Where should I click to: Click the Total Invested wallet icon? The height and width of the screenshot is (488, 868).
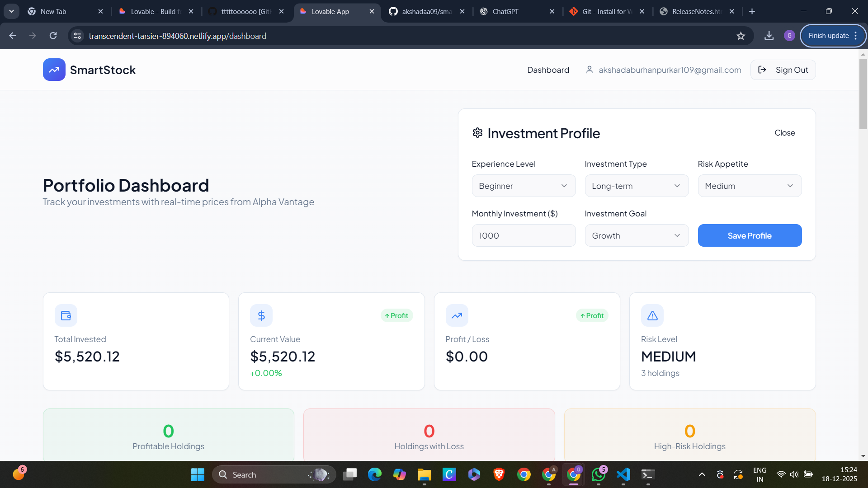point(66,315)
